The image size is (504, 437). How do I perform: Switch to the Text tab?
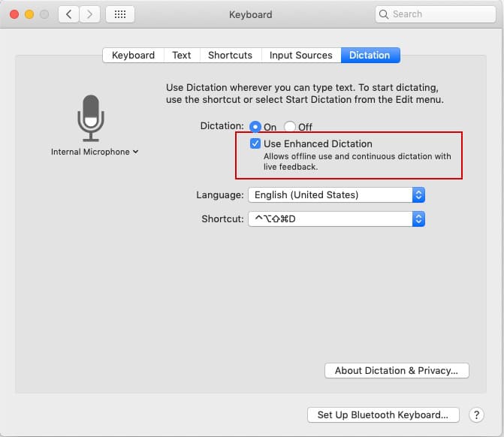click(181, 56)
